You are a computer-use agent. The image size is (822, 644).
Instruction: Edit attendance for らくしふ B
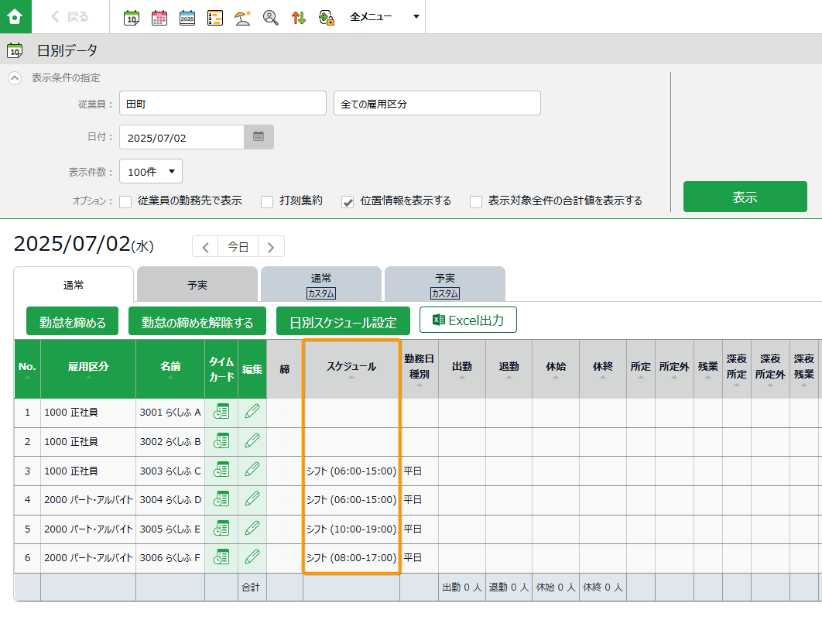(252, 440)
